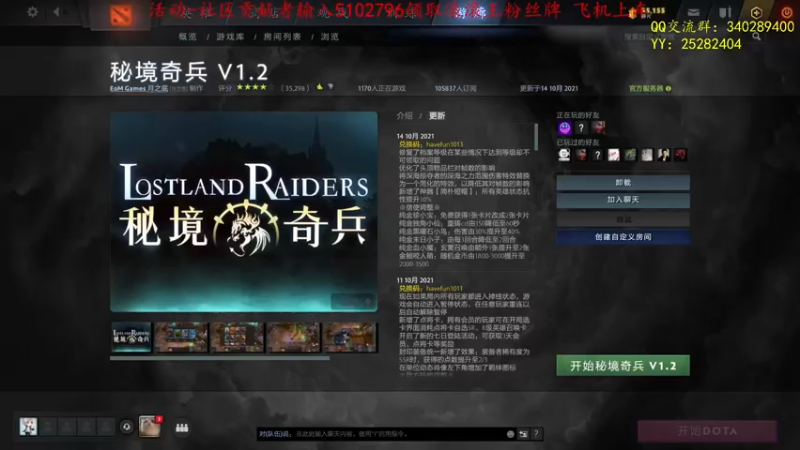Click the search magnifier icon
This screenshot has width=800, height=450.
point(757,37)
